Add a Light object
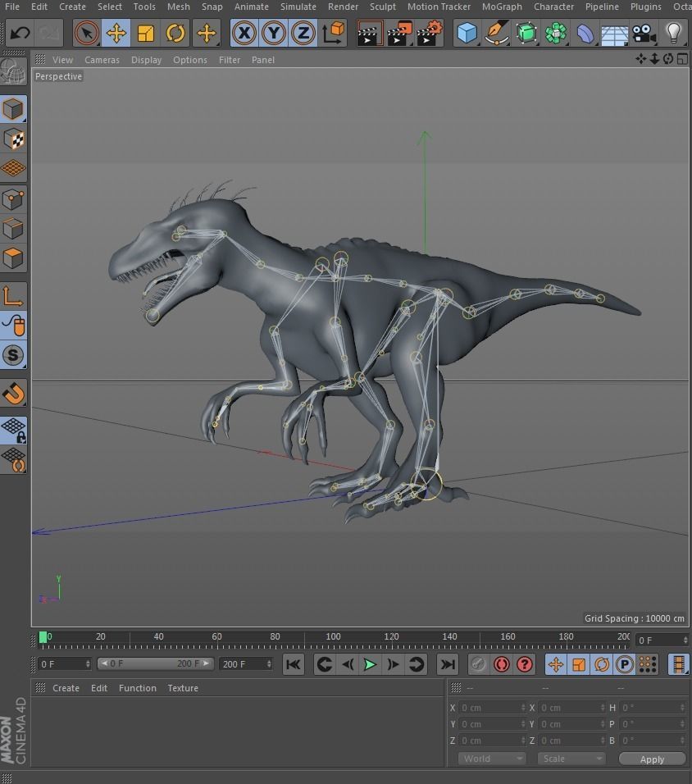Screen dimensions: 692x784 tap(673, 33)
